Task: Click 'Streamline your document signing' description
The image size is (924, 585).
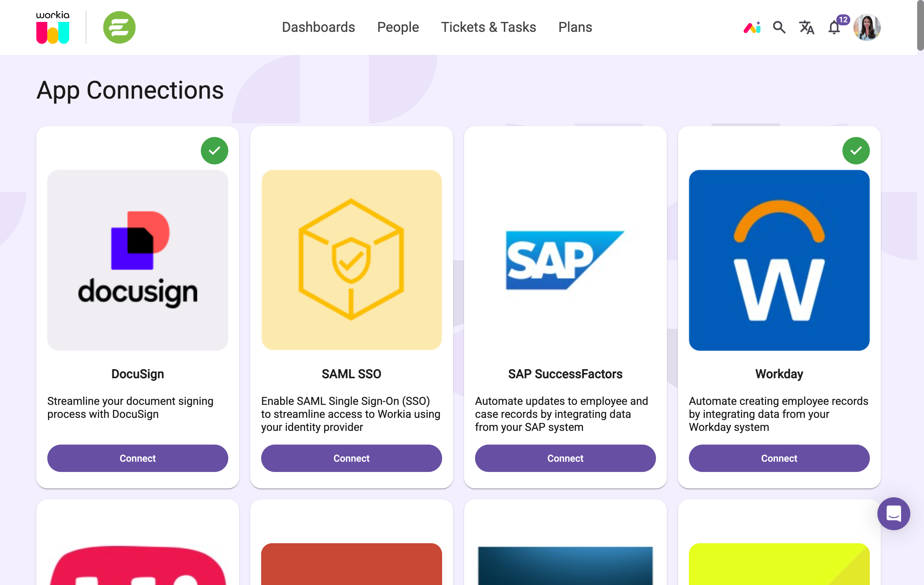Action: pyautogui.click(x=131, y=408)
